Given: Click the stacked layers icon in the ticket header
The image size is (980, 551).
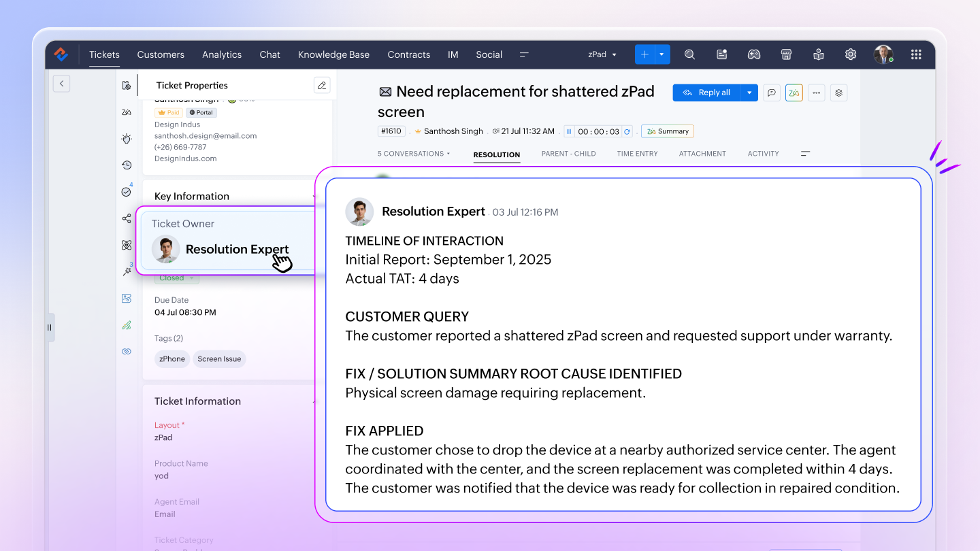Looking at the screenshot, I should pyautogui.click(x=838, y=93).
